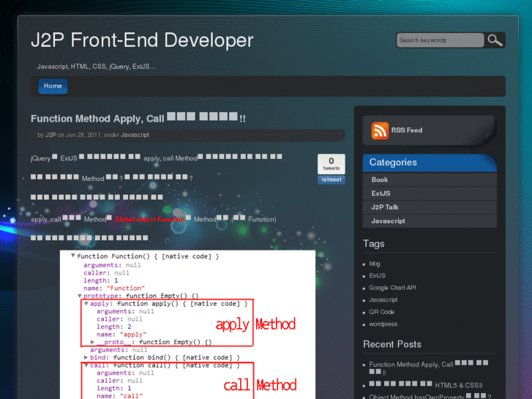Image resolution: width=532 pixels, height=399 pixels.
Task: Select the J2P Talk category
Action: coord(385,207)
